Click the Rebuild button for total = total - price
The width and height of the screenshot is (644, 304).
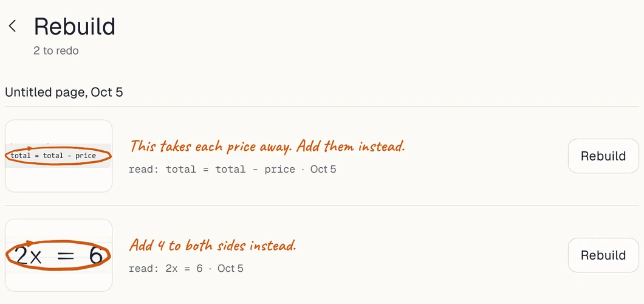(603, 156)
